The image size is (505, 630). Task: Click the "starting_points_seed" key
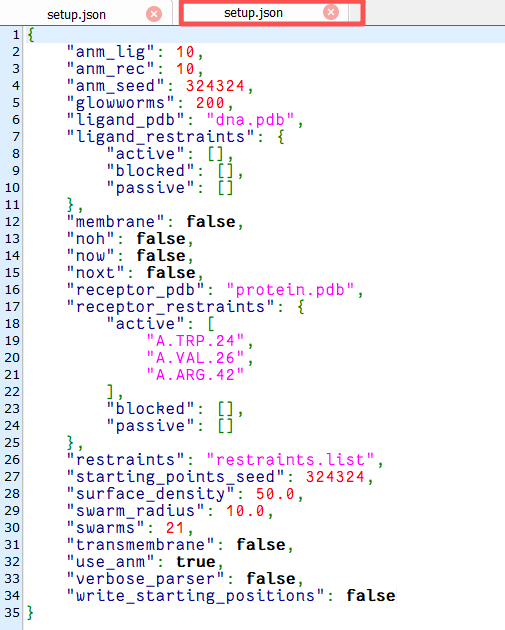(176, 477)
